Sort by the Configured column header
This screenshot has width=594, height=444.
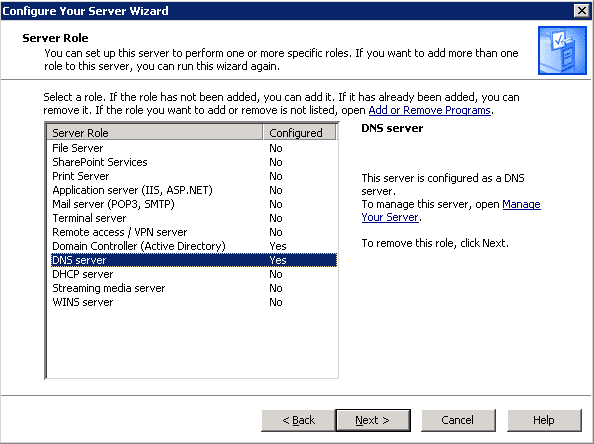point(299,133)
